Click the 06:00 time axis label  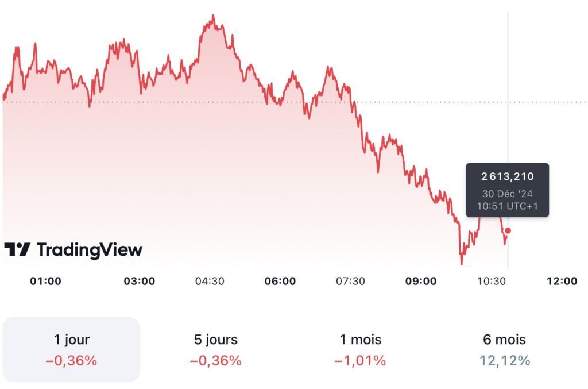(280, 281)
